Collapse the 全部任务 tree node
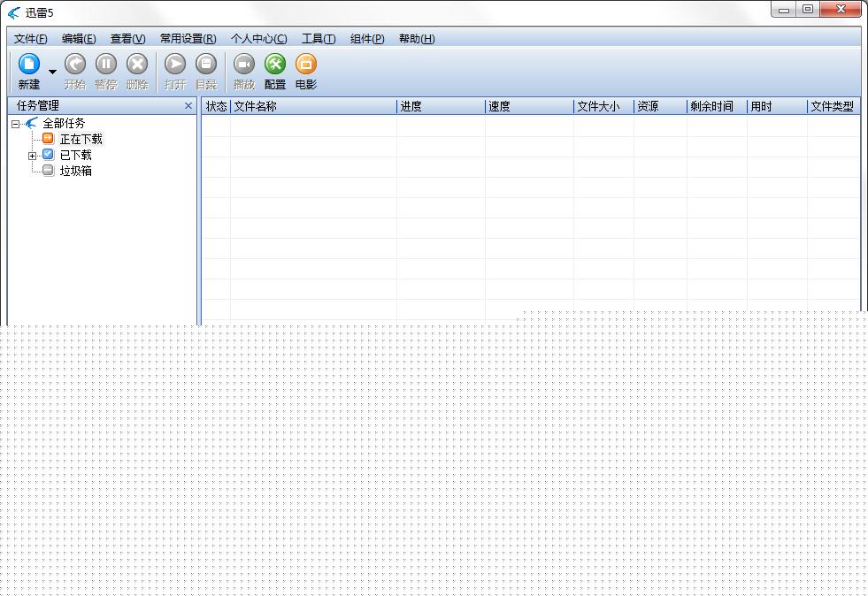Image resolution: width=868 pixels, height=596 pixels. tap(16, 124)
